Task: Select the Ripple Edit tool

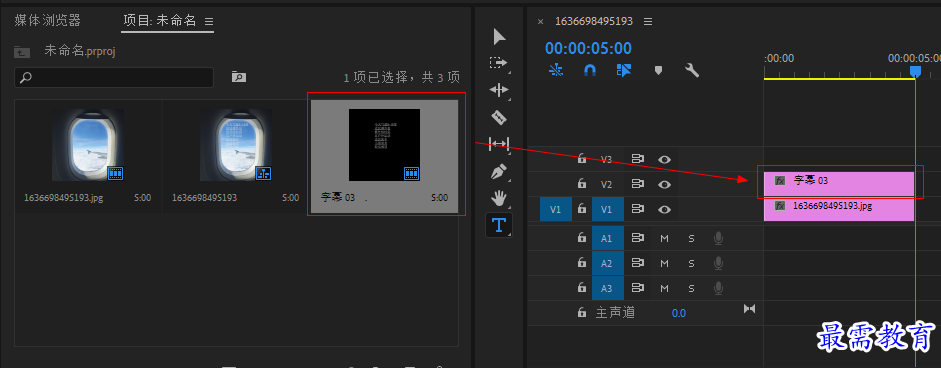Action: [499, 90]
